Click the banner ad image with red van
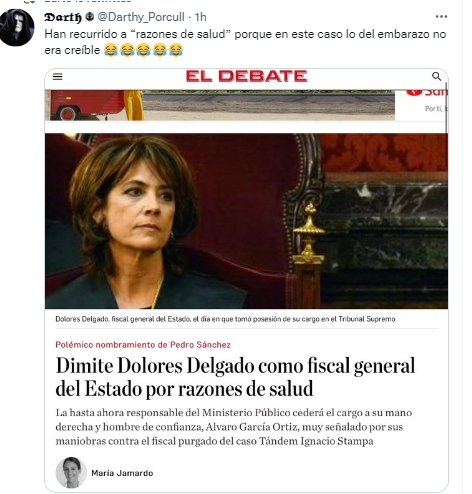 click(220, 105)
